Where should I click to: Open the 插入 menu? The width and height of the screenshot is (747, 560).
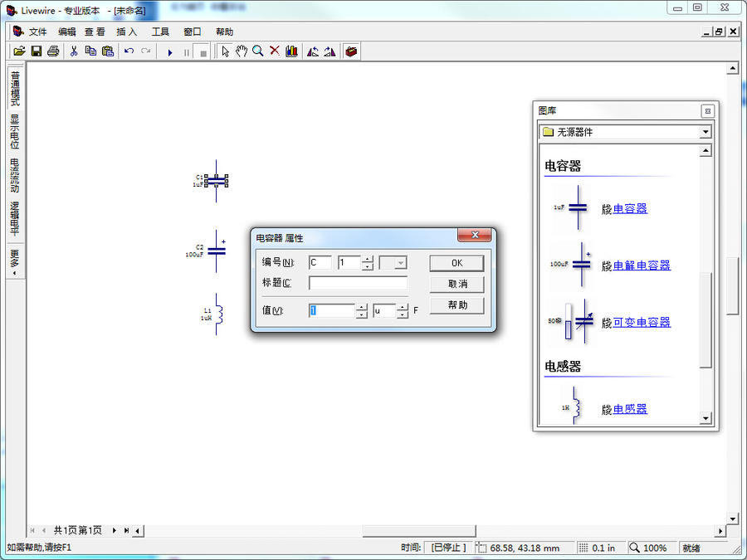tap(127, 32)
